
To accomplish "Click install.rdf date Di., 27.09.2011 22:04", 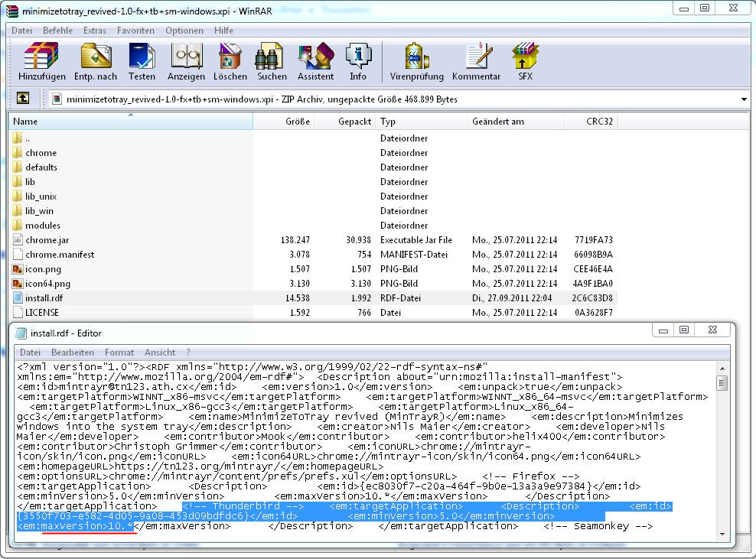I will (512, 297).
